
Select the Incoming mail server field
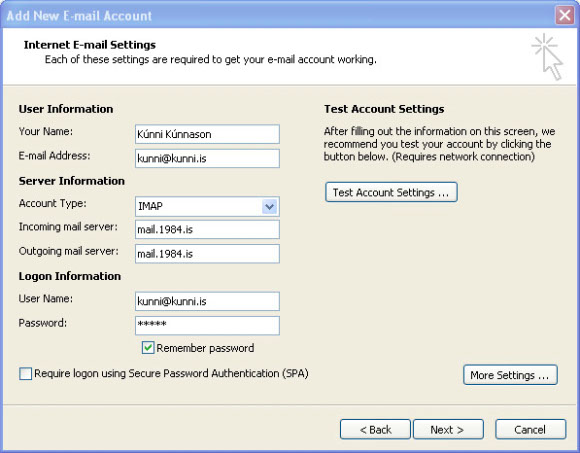[x=207, y=230]
